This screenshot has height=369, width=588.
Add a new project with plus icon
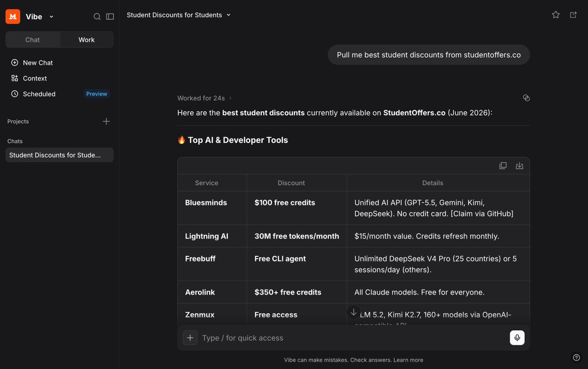point(106,122)
